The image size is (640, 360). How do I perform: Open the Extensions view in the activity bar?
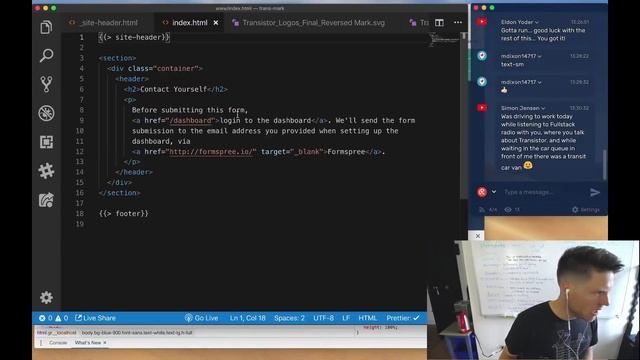click(x=46, y=142)
